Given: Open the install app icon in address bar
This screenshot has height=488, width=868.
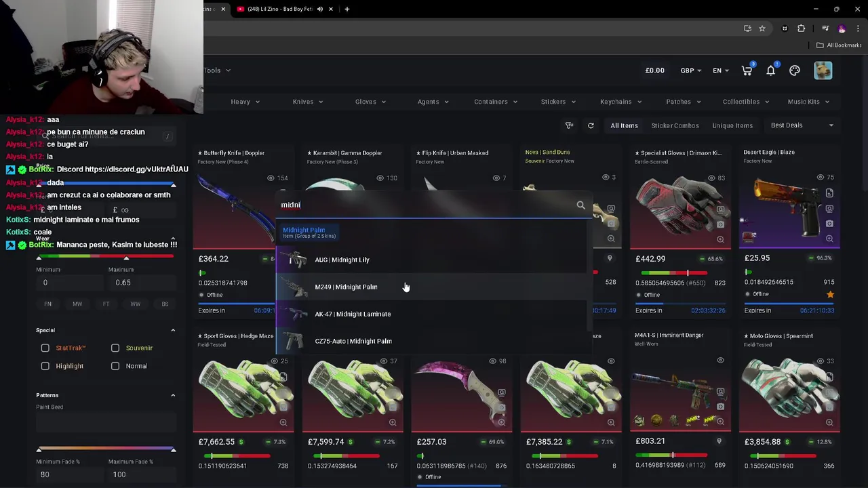Looking at the screenshot, I should click(747, 28).
